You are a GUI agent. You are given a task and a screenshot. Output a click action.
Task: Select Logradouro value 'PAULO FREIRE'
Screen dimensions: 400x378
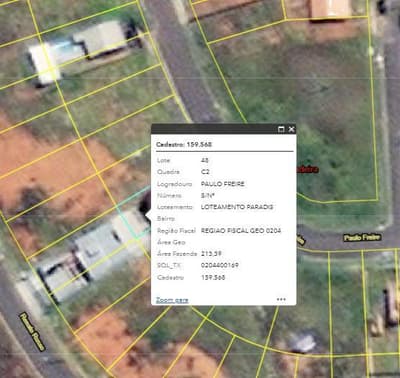(x=223, y=184)
